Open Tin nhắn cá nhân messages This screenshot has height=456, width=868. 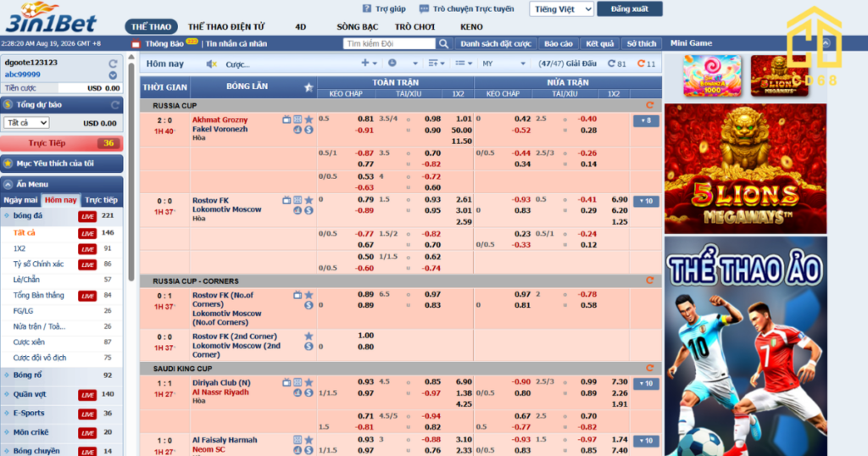(236, 44)
